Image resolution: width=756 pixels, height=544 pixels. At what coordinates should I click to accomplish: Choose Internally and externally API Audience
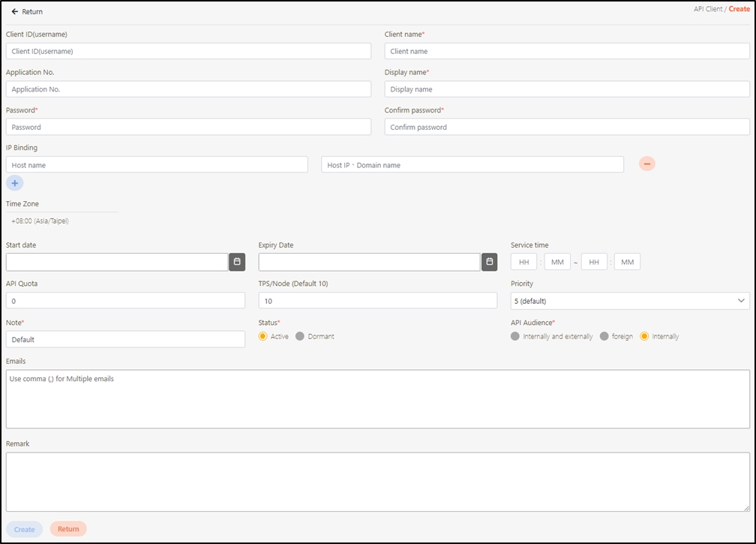(515, 336)
